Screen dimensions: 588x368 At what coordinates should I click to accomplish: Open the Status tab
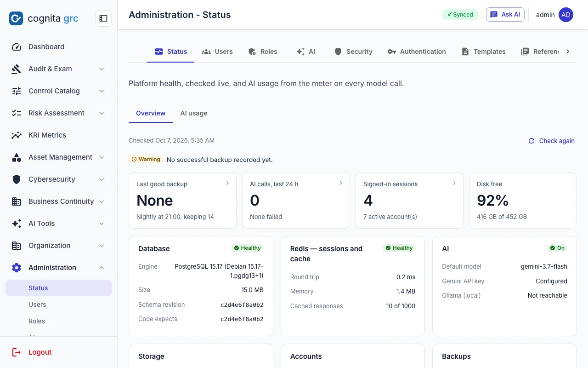171,52
